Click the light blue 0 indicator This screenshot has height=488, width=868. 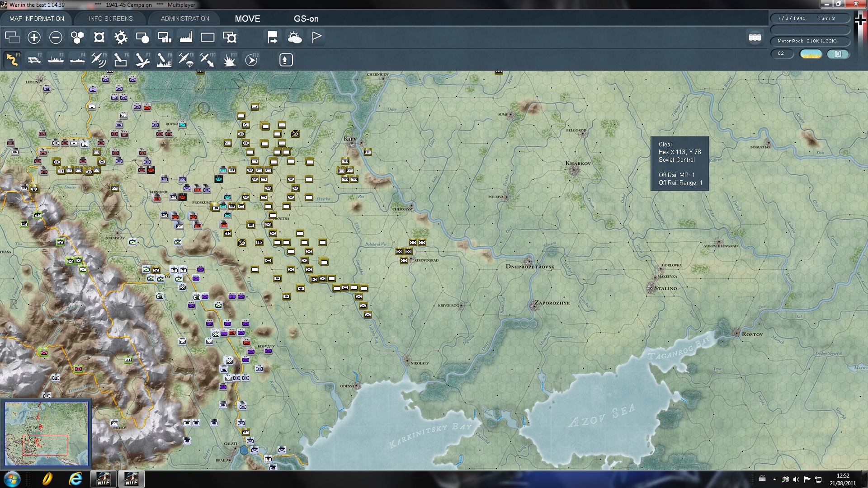tap(838, 54)
